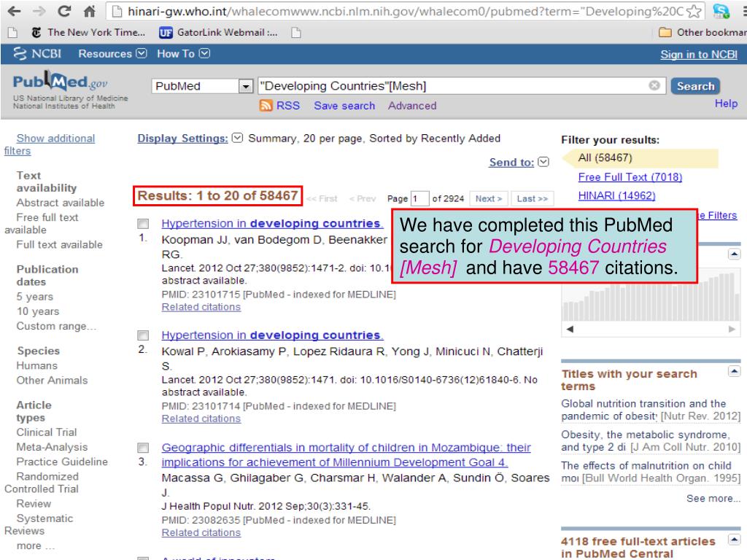The image size is (747, 560).
Task: Filter species by Humans
Action: point(36,366)
